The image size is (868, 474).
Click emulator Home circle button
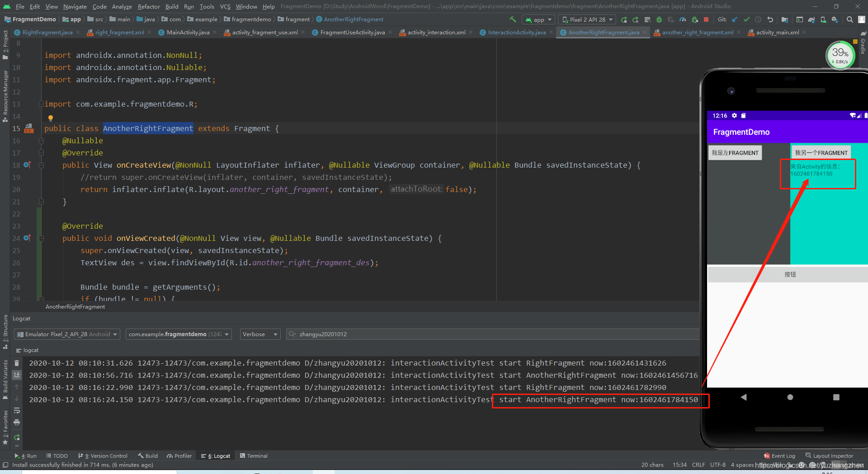[x=790, y=397]
